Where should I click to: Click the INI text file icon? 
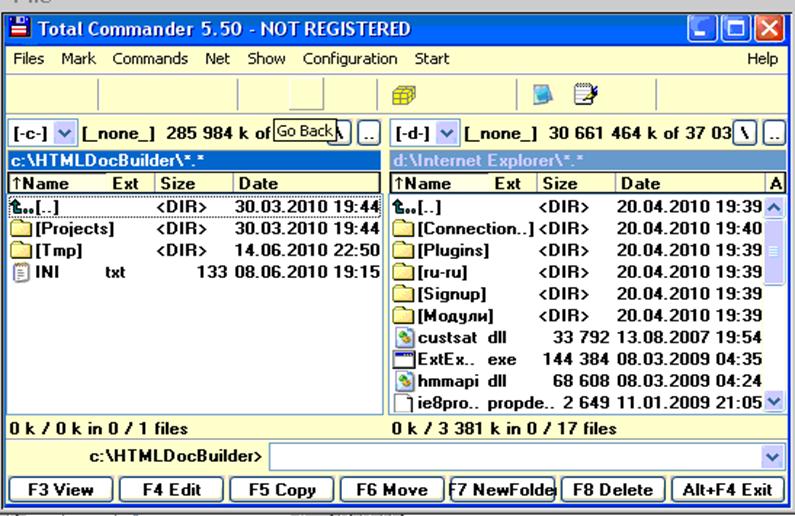click(21, 272)
